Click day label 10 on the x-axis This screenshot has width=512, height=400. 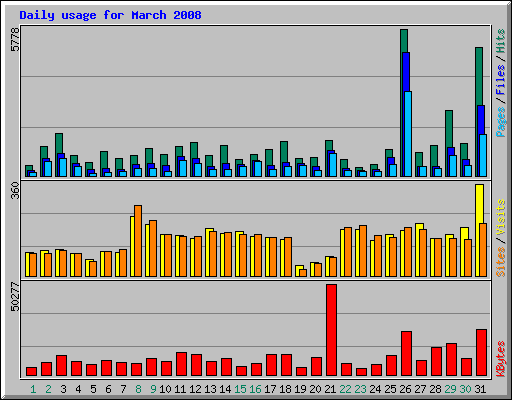[x=165, y=389]
